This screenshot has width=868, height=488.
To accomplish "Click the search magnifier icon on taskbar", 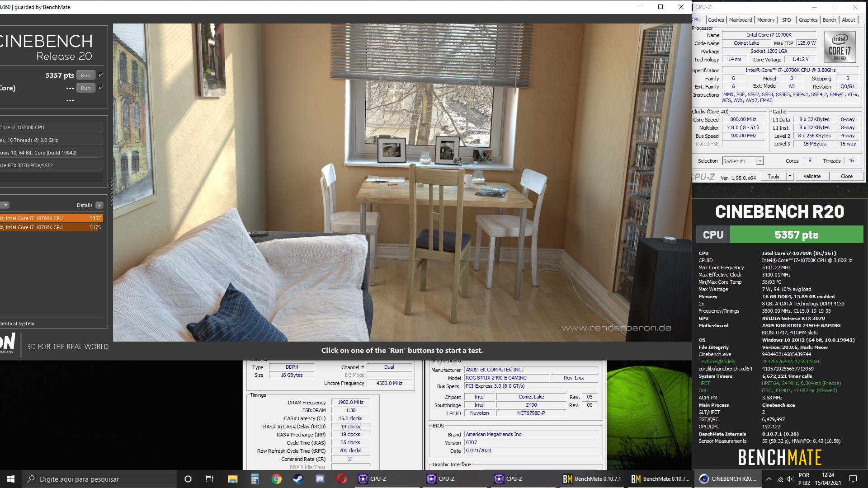I will click(31, 479).
